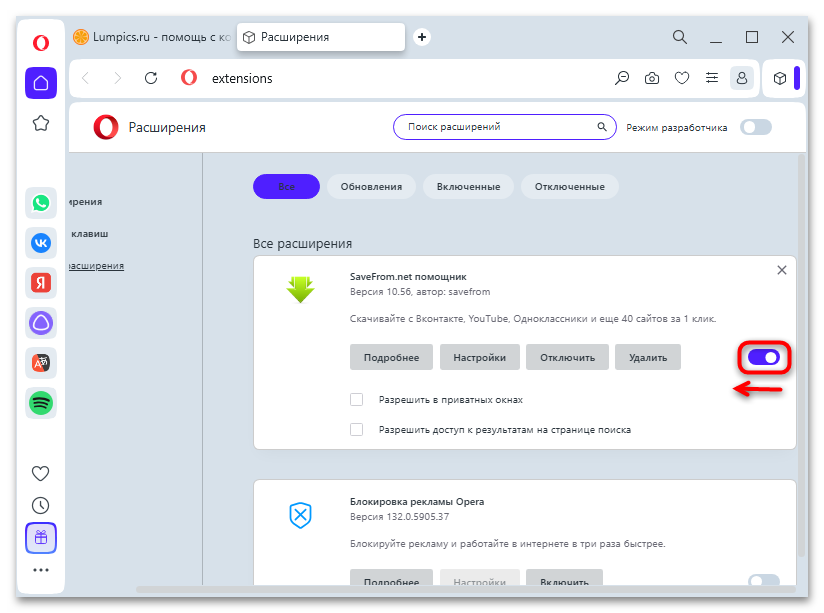This screenshot has width=824, height=613.
Task: Open the Spotify player in the sidebar
Action: click(41, 403)
